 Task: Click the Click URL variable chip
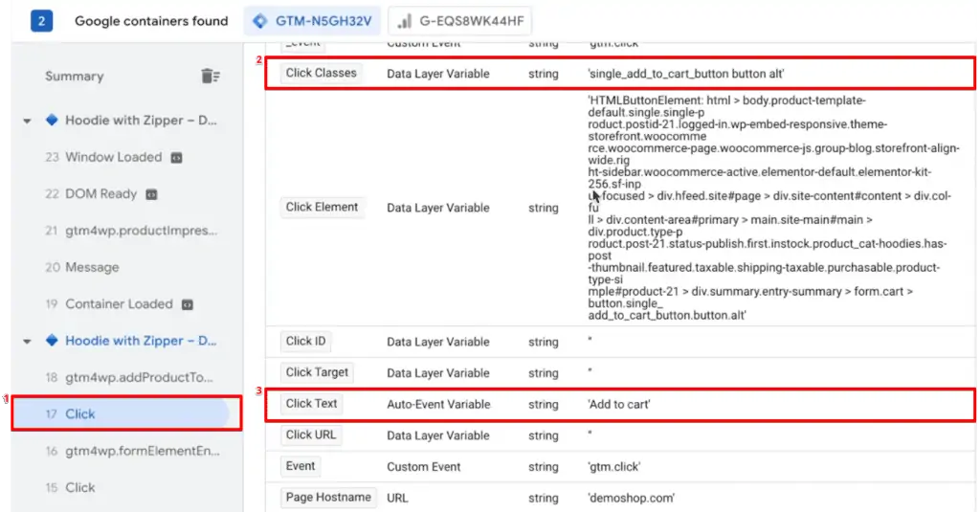point(311,435)
